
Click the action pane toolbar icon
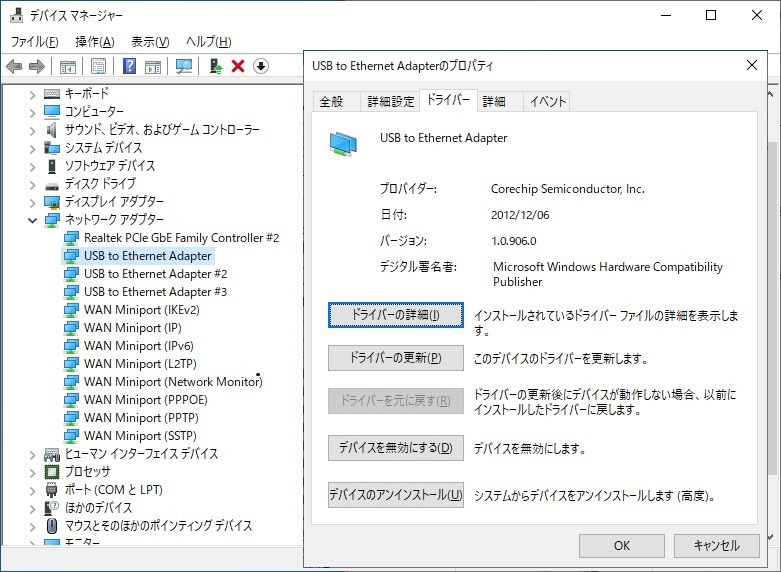(153, 66)
